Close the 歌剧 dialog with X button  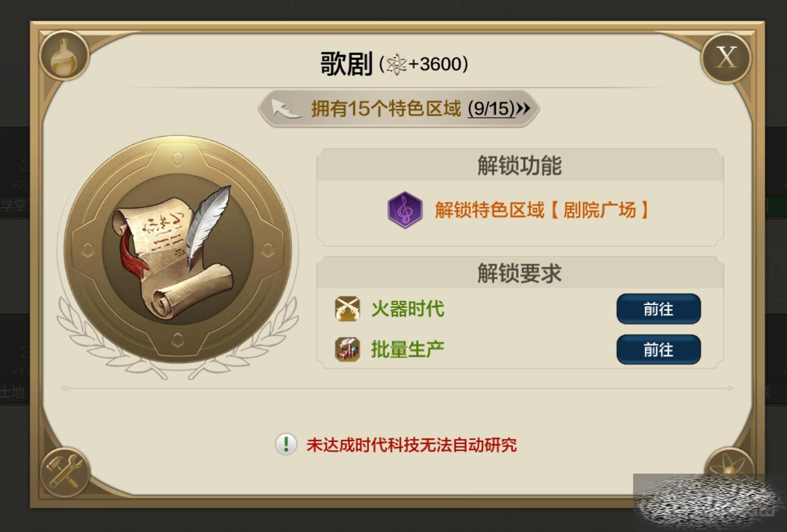point(726,57)
